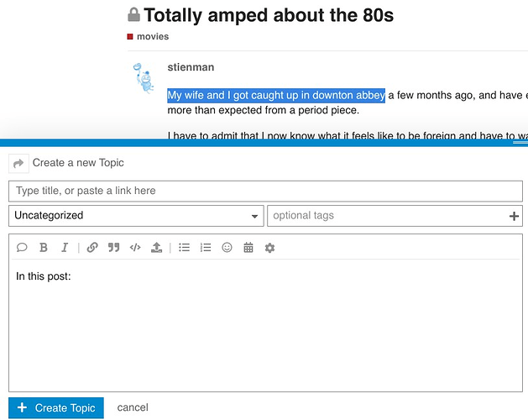Insert a numbered list
Viewport: 528px width, 420px height.
pyautogui.click(x=206, y=248)
